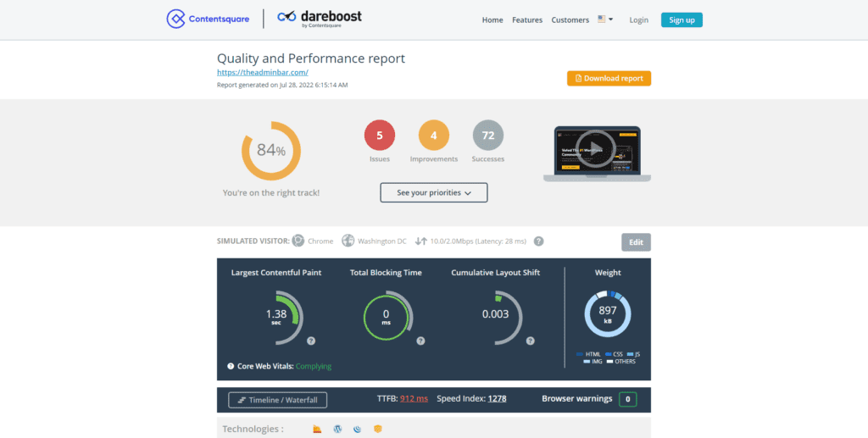
Task: Open the Features menu item
Action: point(527,20)
